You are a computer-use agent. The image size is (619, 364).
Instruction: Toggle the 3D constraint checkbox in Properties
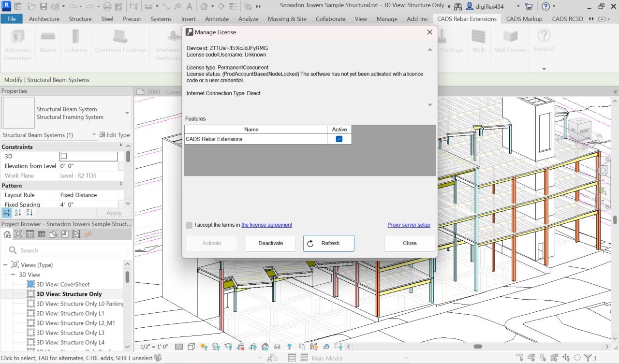click(x=64, y=156)
